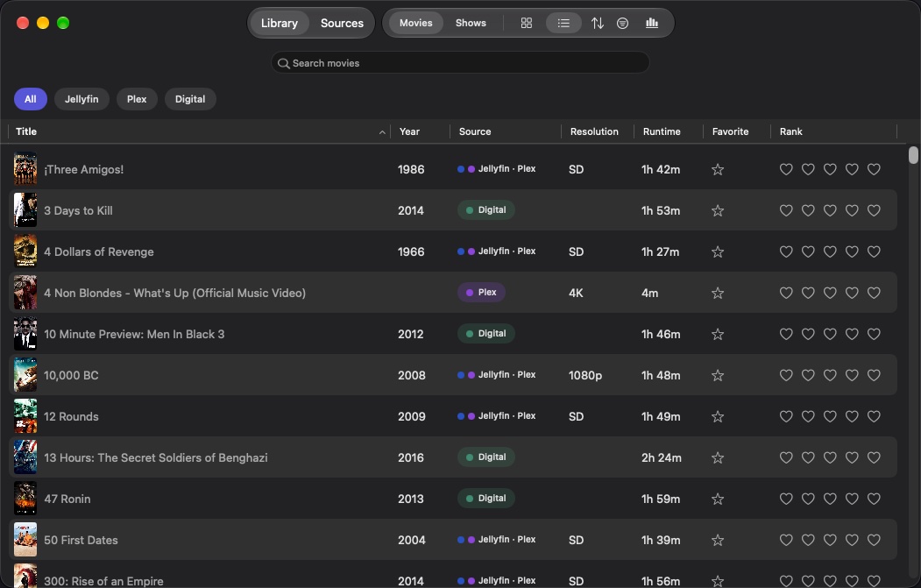Toggle Title column sort direction arrow
The height and width of the screenshot is (588, 921).
pos(382,132)
